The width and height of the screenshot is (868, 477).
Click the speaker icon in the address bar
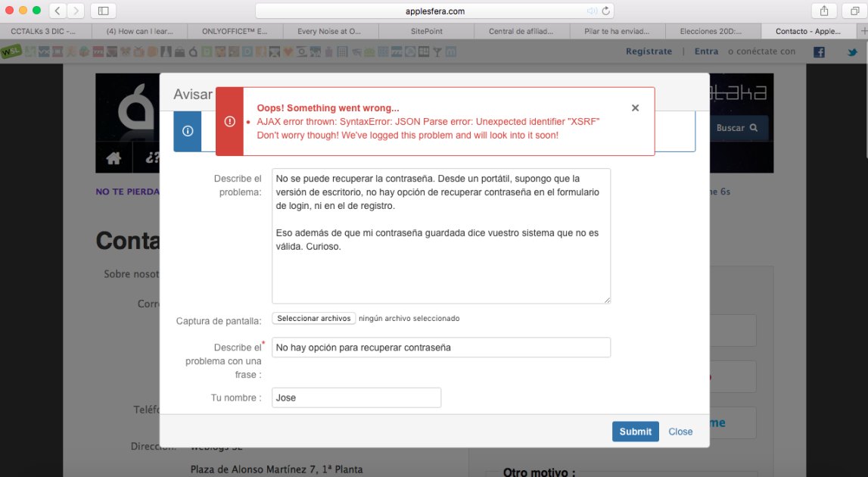tap(591, 11)
